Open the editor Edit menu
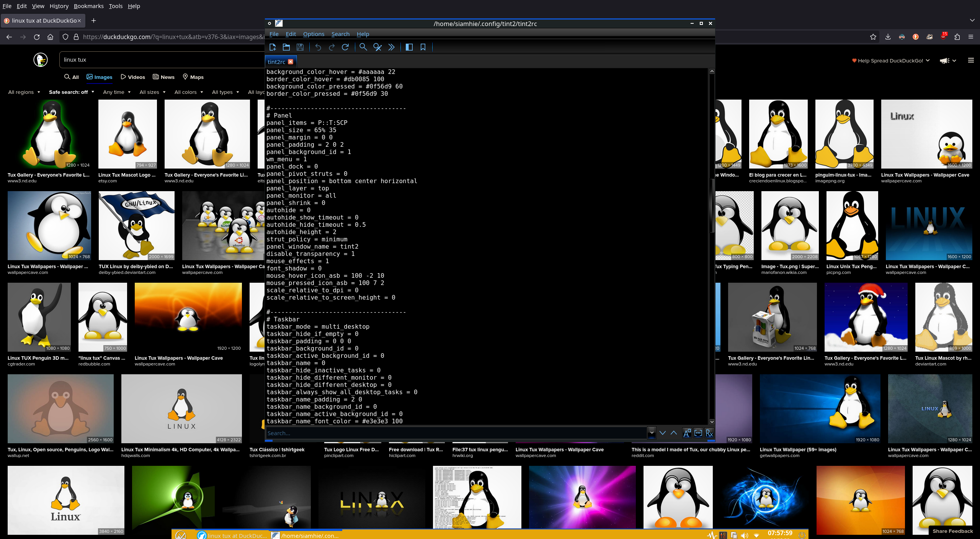The image size is (980, 539). click(291, 34)
